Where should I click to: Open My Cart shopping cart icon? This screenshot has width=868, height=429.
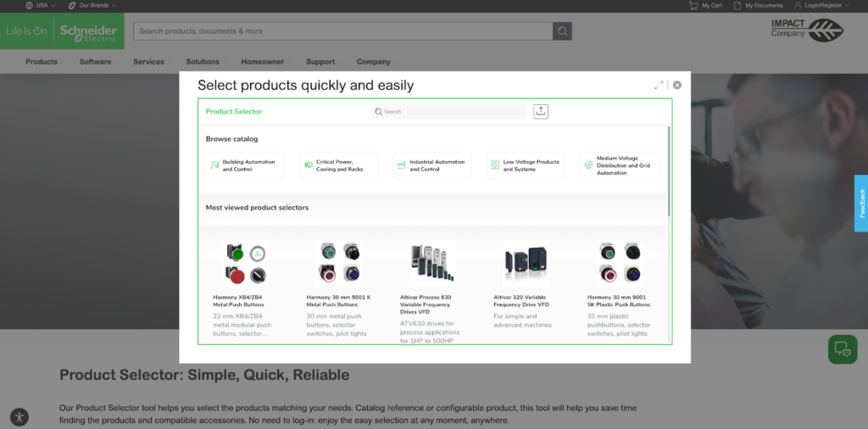pos(693,6)
